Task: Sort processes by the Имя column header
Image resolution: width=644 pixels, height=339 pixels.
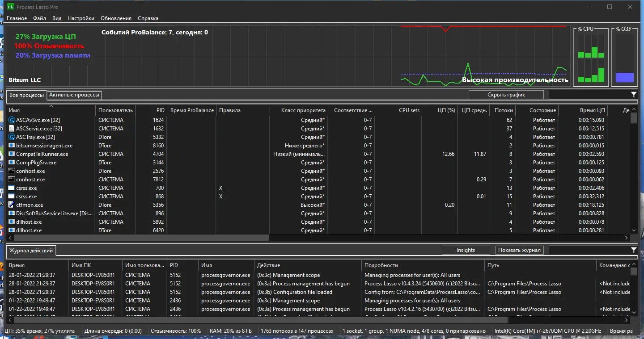Action: [x=51, y=110]
